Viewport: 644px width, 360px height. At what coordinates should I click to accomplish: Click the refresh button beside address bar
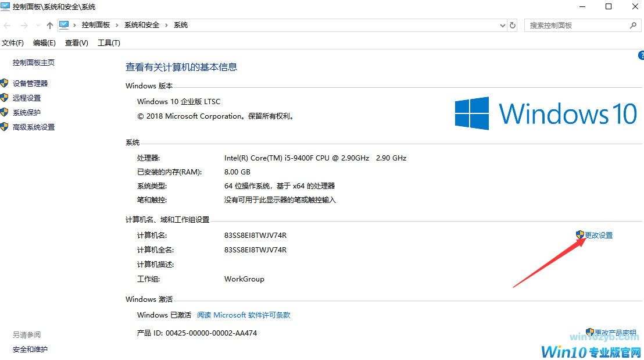pos(513,26)
